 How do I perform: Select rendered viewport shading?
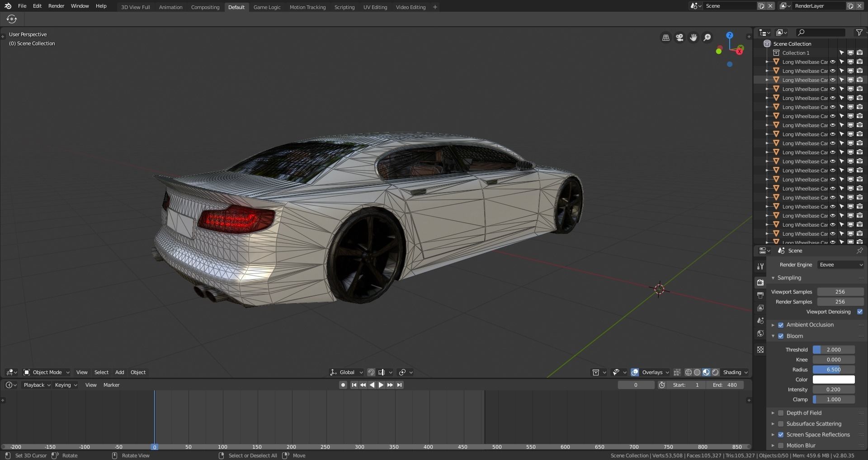[715, 372]
